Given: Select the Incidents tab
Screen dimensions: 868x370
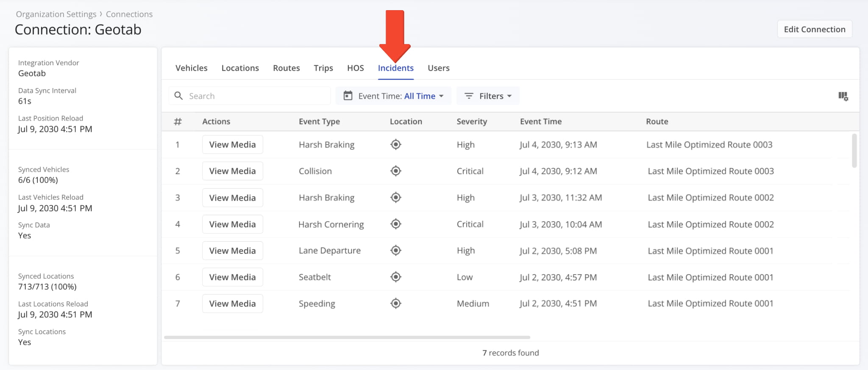Looking at the screenshot, I should tap(396, 68).
